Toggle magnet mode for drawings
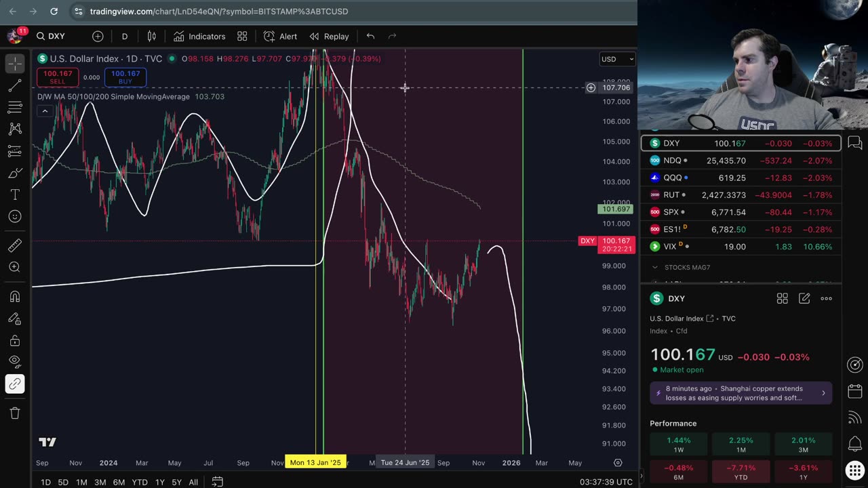Image resolution: width=868 pixels, height=488 pixels. [x=15, y=296]
